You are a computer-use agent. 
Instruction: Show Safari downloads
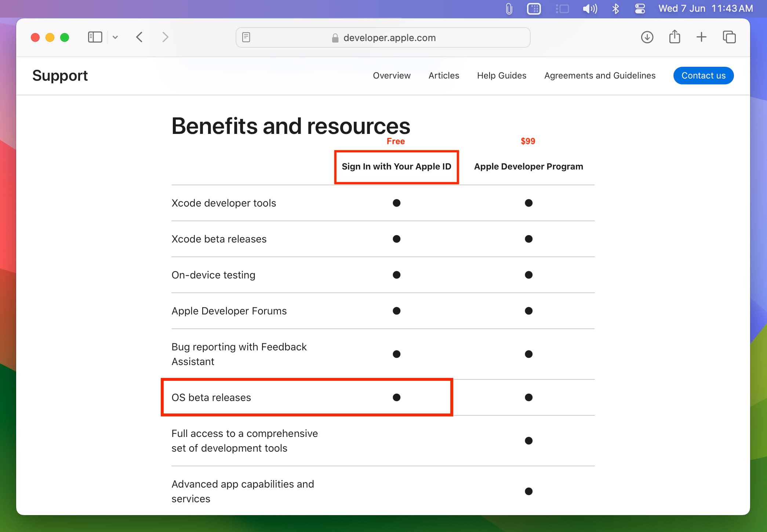click(647, 37)
